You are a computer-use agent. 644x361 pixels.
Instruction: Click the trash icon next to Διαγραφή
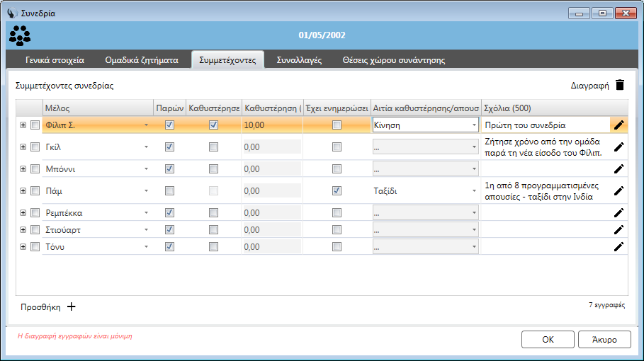(x=620, y=85)
